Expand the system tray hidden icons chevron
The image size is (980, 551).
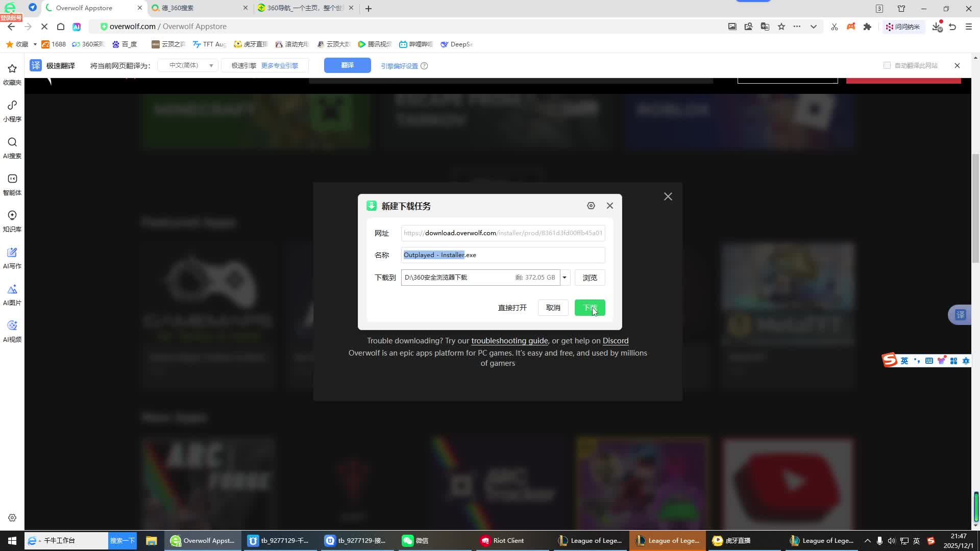[867, 541]
